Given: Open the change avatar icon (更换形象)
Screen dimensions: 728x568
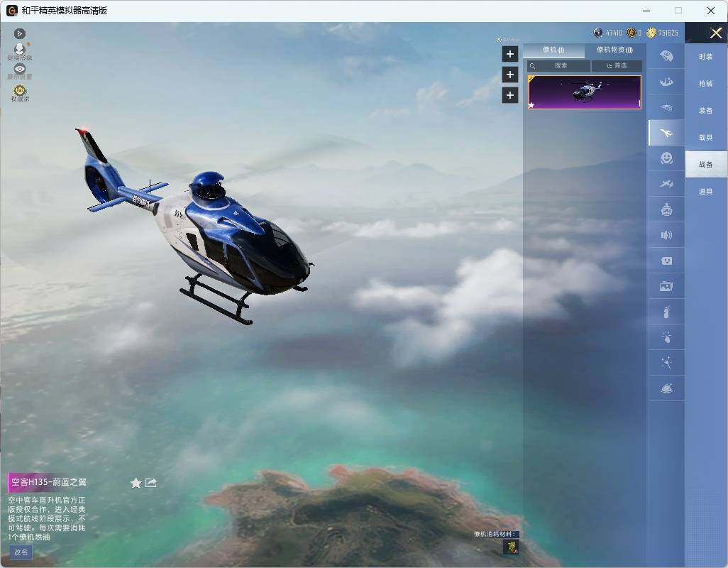Looking at the screenshot, I should click(19, 51).
